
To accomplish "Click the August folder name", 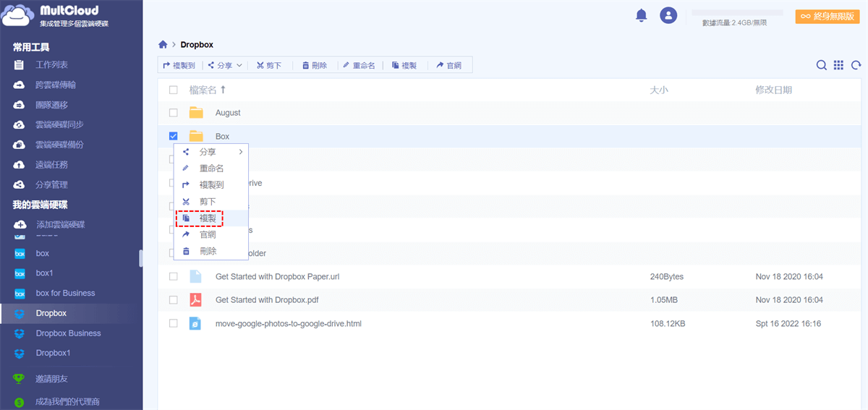I will pos(228,113).
